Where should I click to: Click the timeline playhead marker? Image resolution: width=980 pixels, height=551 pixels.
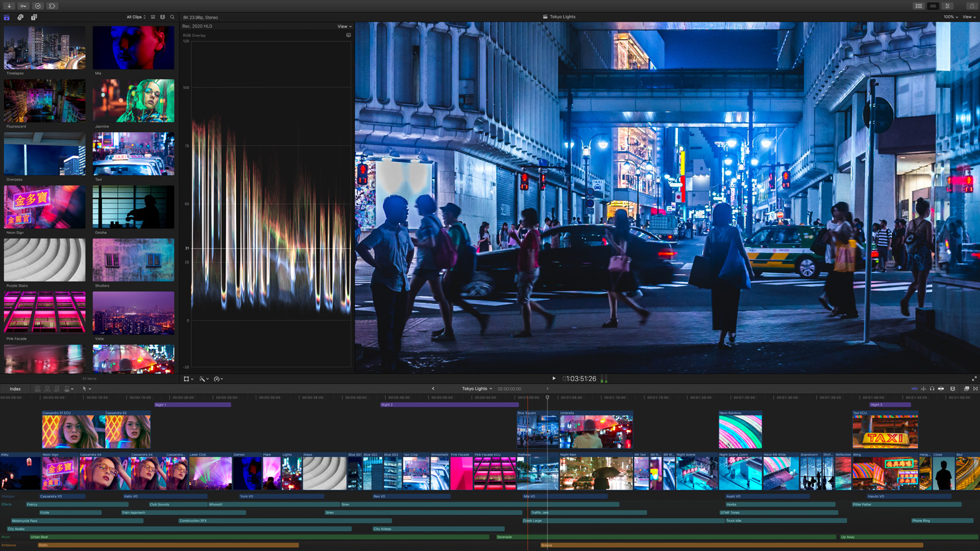[548, 397]
